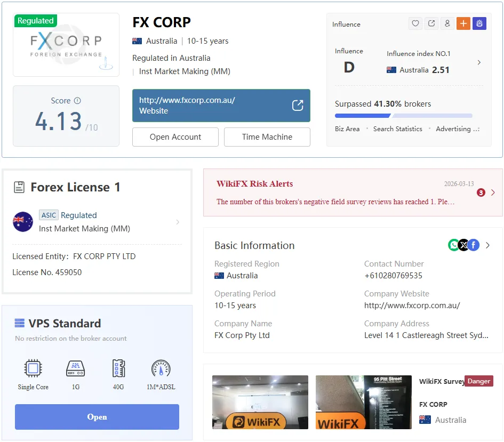Select Search Statistics tab
The image size is (504, 442).
tap(398, 129)
